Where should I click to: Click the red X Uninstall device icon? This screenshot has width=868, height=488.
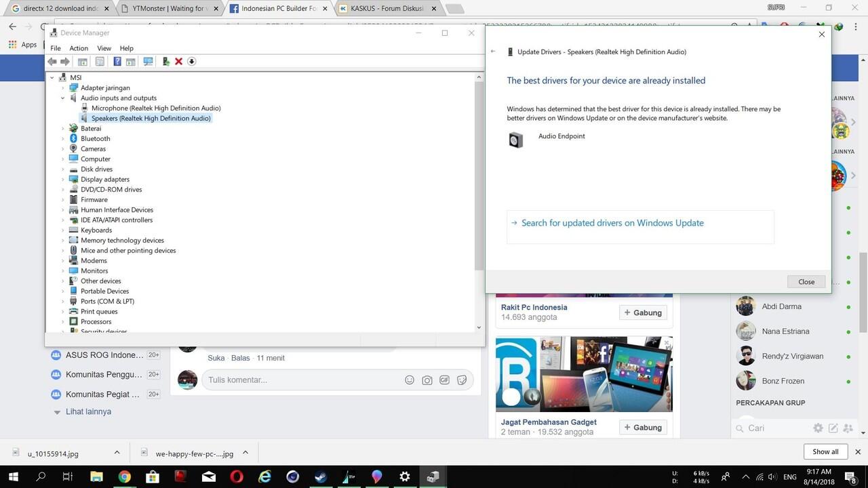178,62
